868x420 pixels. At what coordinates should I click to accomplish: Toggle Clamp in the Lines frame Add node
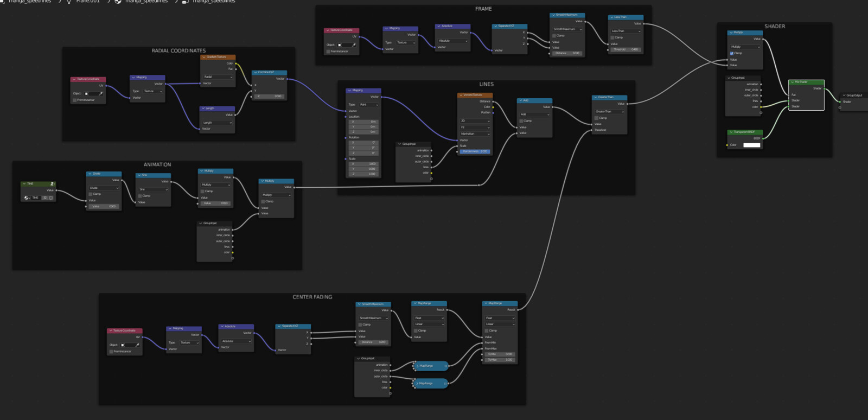(x=521, y=120)
